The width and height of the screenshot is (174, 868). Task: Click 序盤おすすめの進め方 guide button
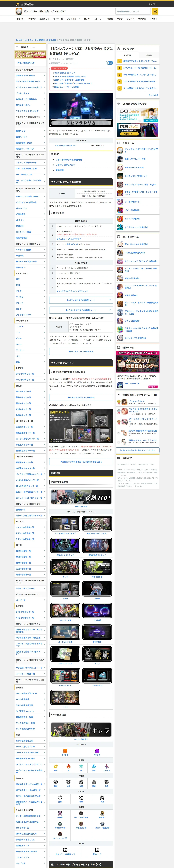coord(81,462)
